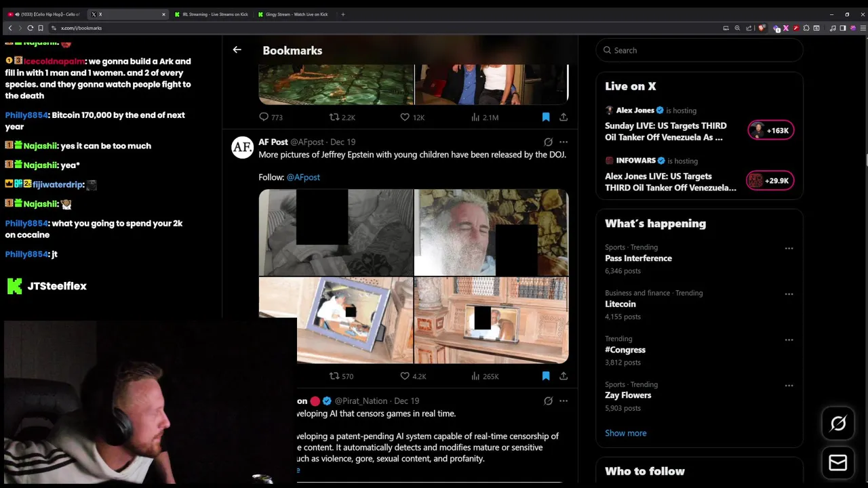Go back with the Bookmarks back arrow

click(237, 49)
